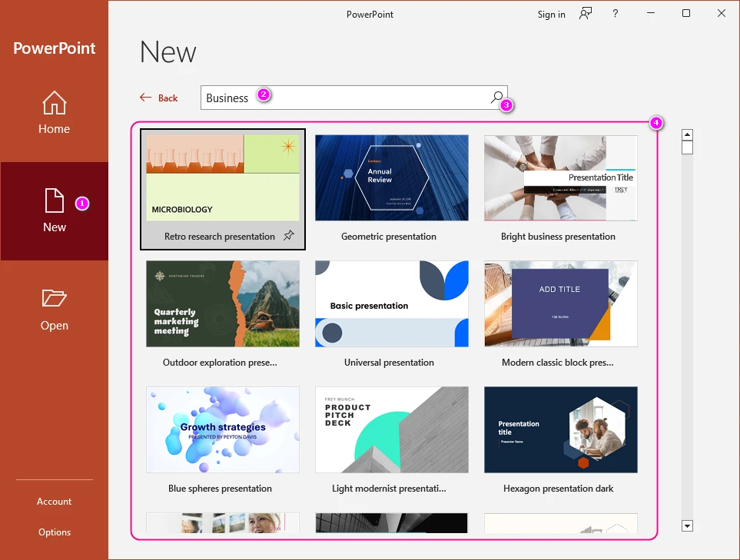Click the scrollbar up arrow
Screen dimensions: 740x560
(687, 134)
